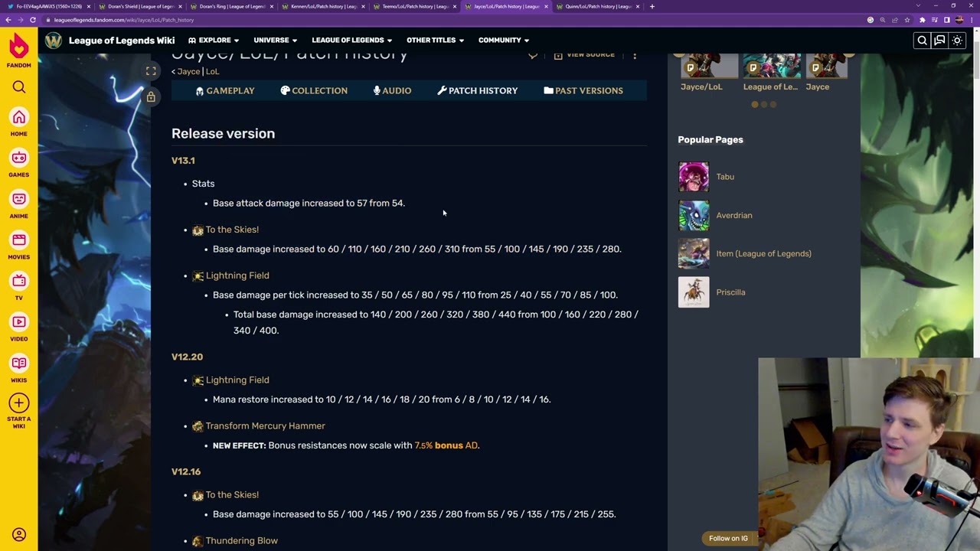Click the Fandom logo in the sidebar
The height and width of the screenshot is (551, 980).
[x=18, y=51]
